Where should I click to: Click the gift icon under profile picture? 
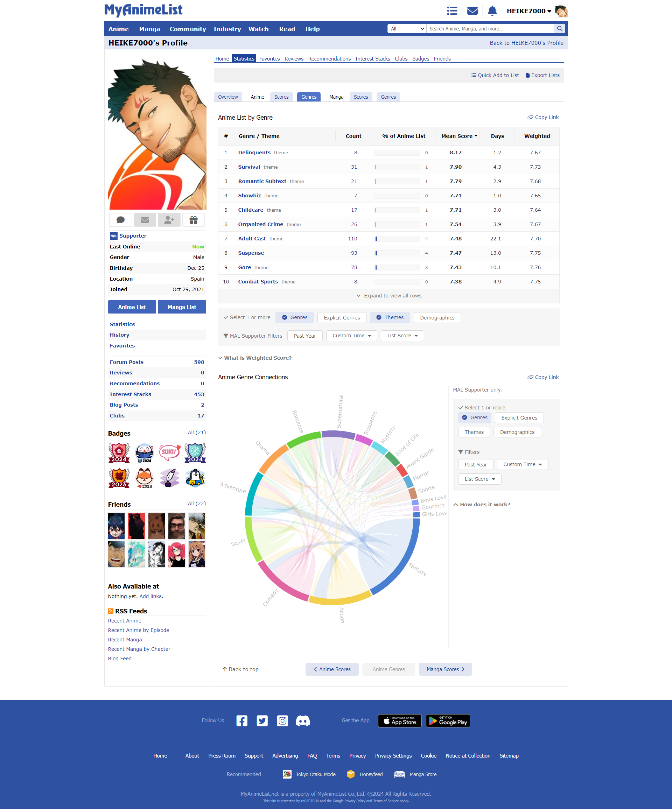194,220
